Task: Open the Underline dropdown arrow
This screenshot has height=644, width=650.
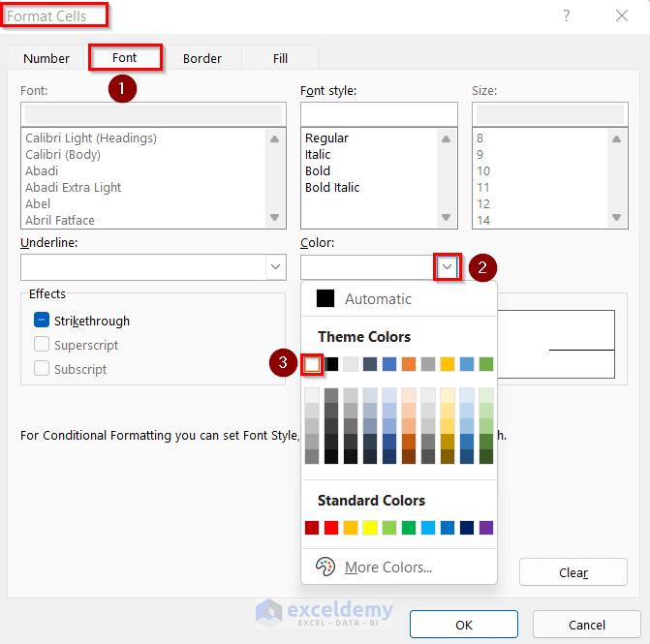Action: [x=276, y=267]
